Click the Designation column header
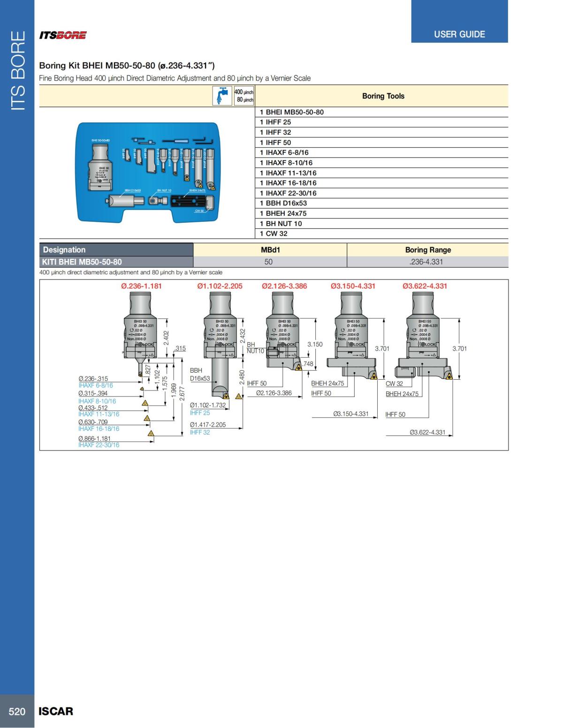563x728 pixels. click(116, 250)
